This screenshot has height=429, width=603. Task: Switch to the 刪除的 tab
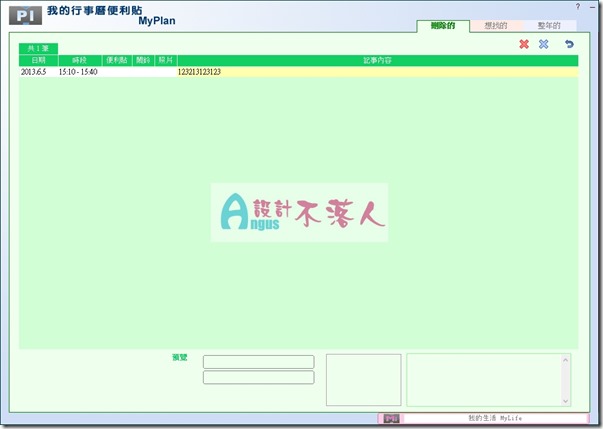(x=442, y=25)
